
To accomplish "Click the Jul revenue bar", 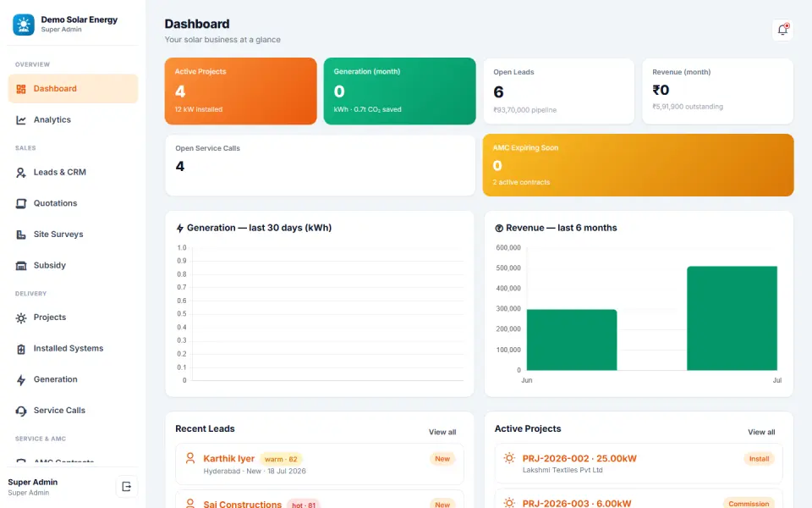I will 732,318.
